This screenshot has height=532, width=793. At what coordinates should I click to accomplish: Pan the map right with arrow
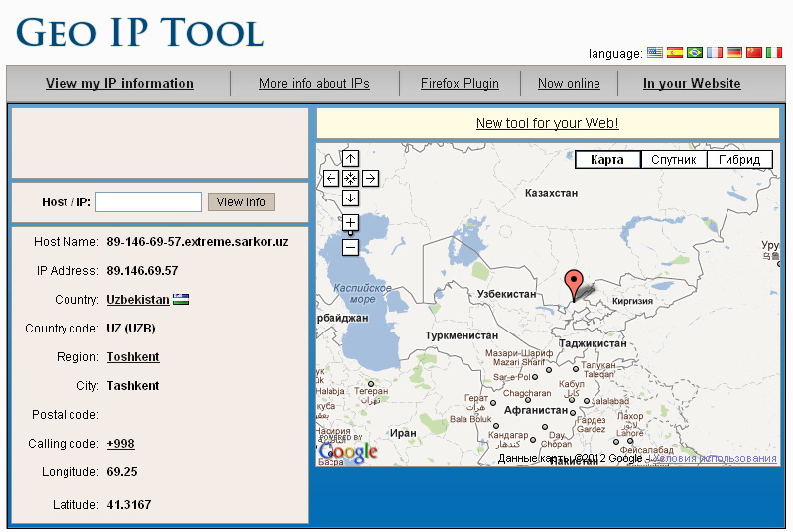tap(371, 178)
